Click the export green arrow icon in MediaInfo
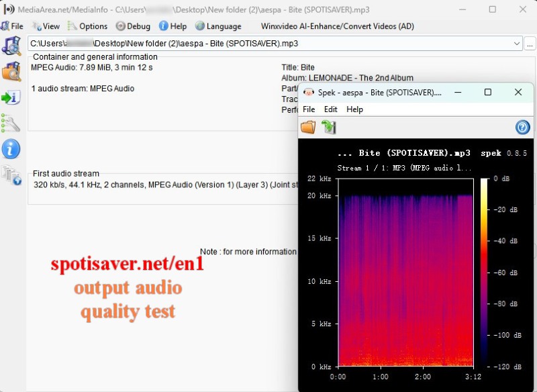 (11, 97)
